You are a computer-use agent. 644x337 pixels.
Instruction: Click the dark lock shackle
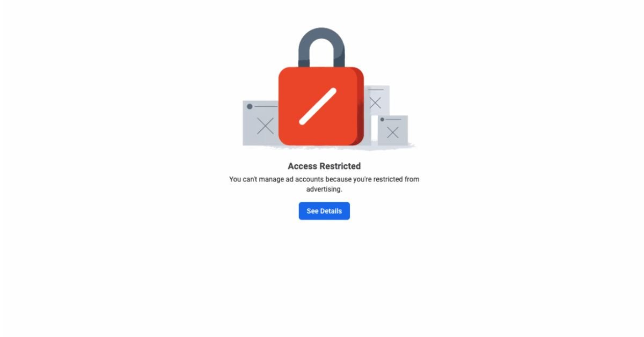click(321, 46)
